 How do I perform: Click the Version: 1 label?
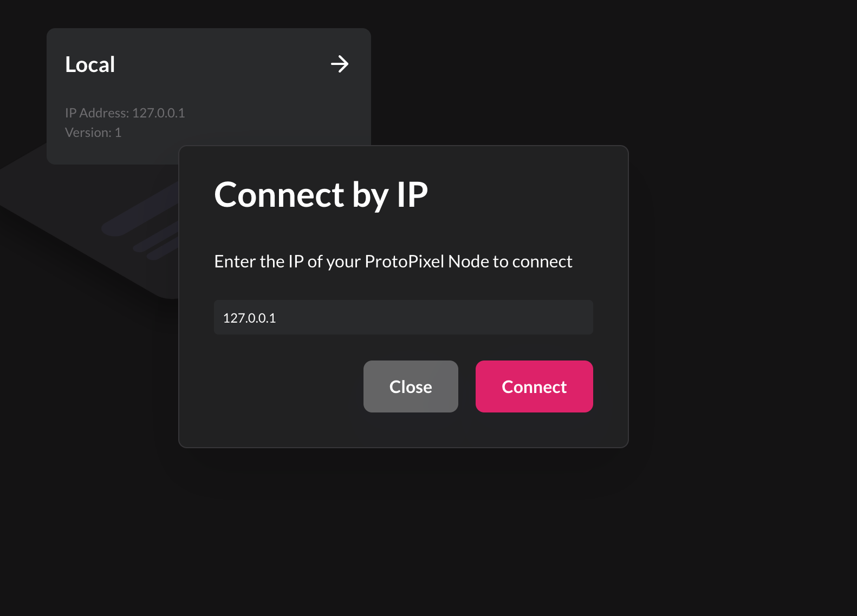coord(93,132)
